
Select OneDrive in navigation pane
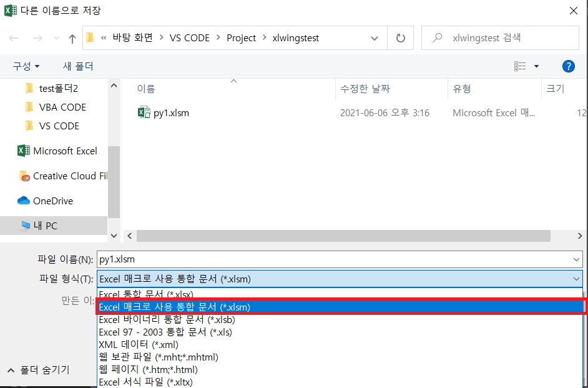point(45,201)
